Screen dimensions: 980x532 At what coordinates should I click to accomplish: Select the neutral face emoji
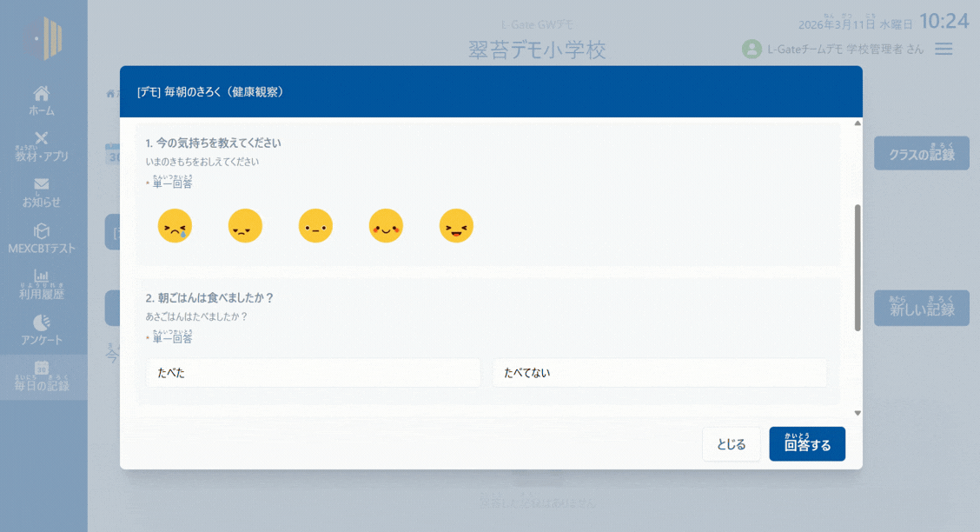tap(315, 226)
